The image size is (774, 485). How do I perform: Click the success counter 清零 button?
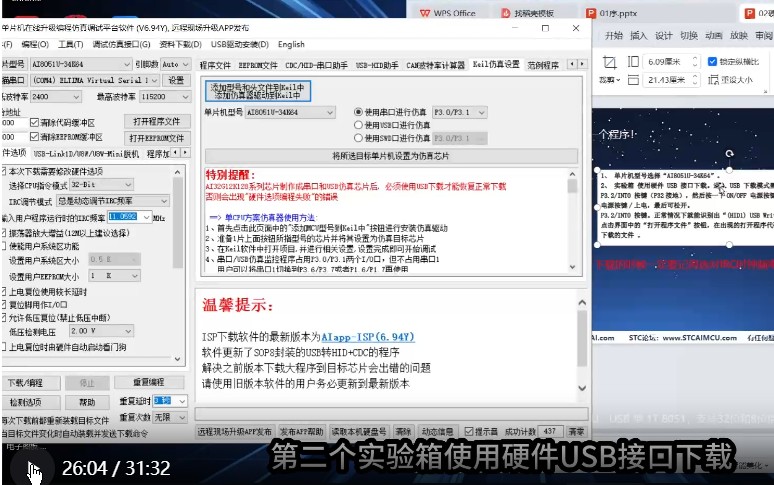click(x=576, y=431)
